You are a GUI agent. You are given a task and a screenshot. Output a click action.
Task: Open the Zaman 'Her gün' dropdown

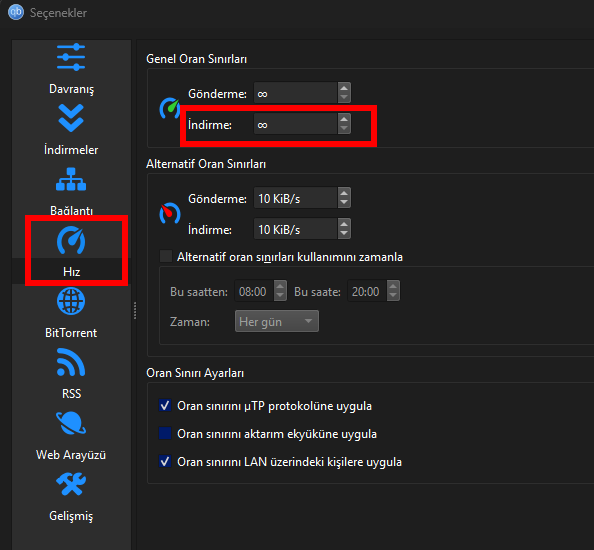(277, 321)
